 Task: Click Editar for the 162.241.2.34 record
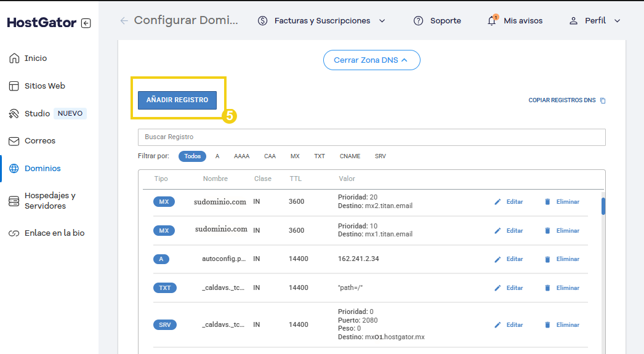click(514, 259)
